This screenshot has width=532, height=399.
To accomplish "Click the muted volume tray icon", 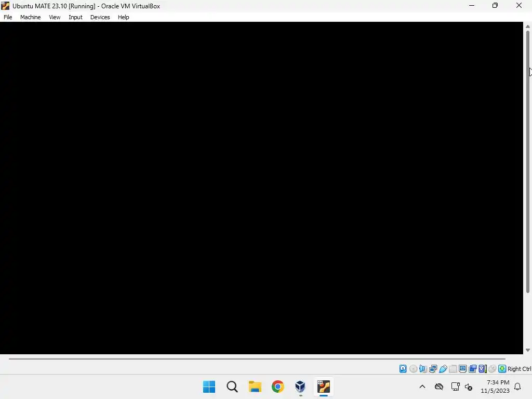I will tap(469, 387).
